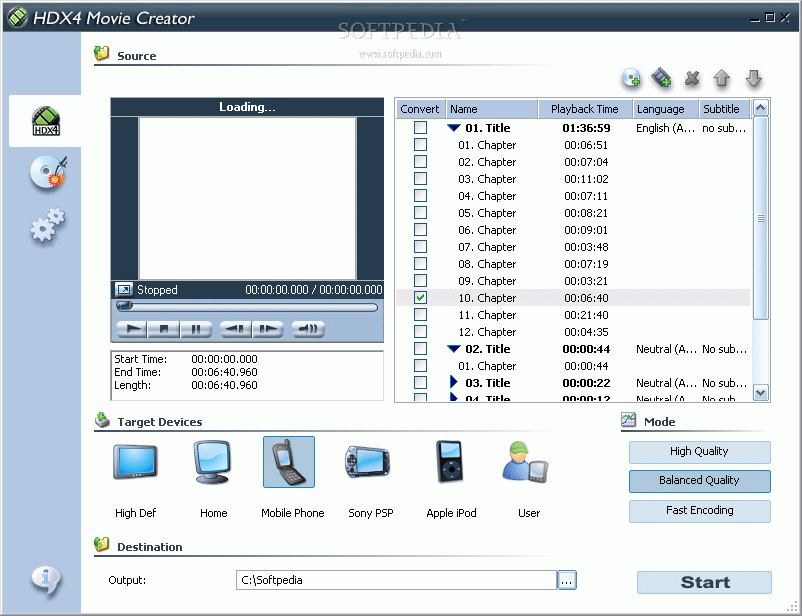802x616 pixels.
Task: Check the 02. Title convert checkbox
Action: tap(420, 348)
